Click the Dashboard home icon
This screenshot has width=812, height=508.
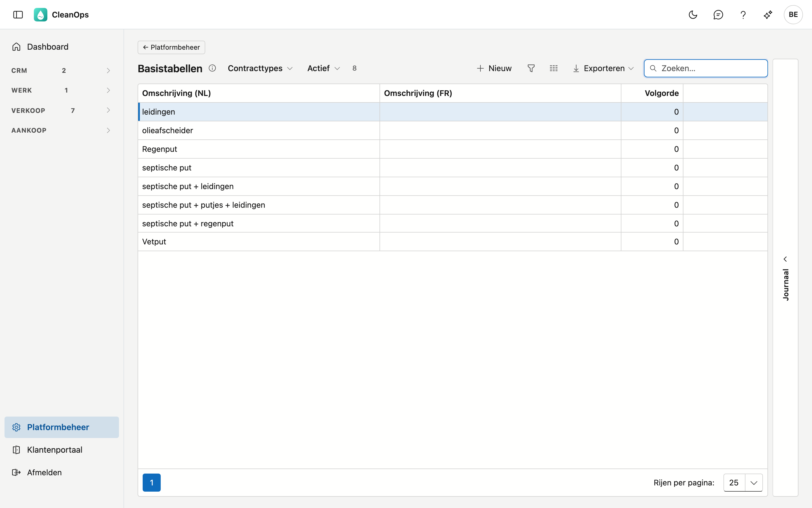point(16,47)
